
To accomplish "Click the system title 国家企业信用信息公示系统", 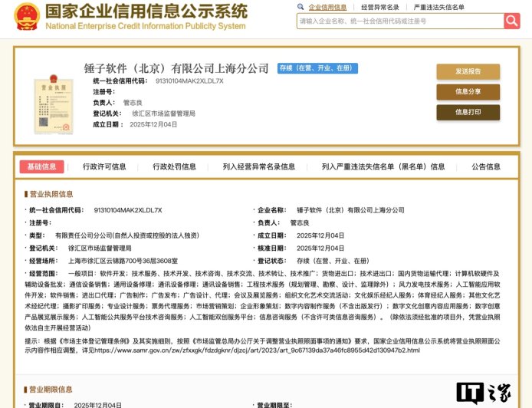I will click(146, 11).
